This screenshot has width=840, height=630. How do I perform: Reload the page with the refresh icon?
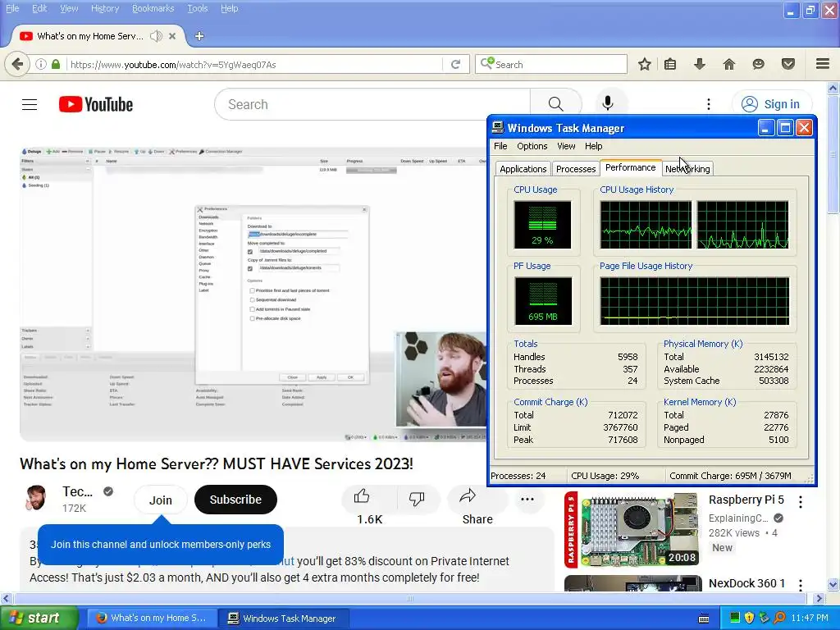point(456,64)
